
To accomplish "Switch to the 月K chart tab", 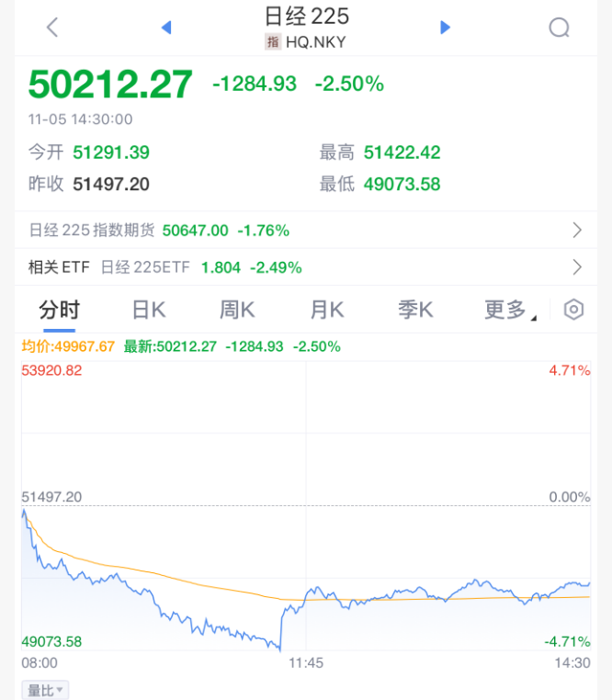I will pos(326,310).
